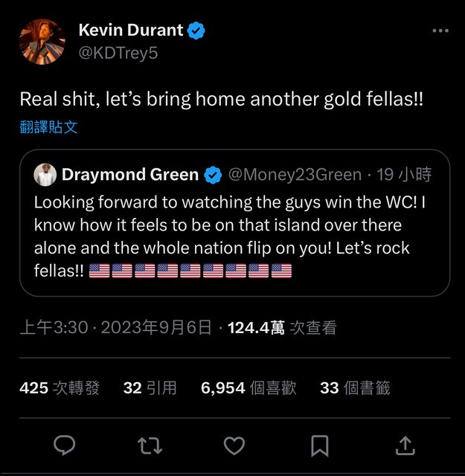Open Kevin Durant's profile picture
465x476 pixels.
[42, 42]
